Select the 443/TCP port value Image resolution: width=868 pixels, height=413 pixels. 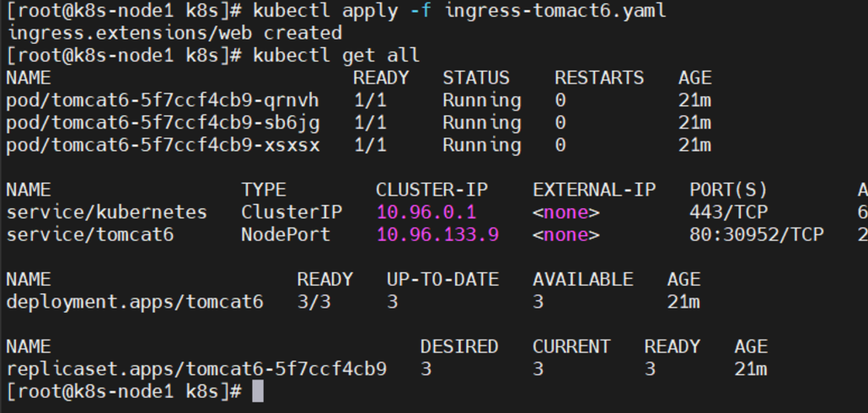(x=728, y=212)
